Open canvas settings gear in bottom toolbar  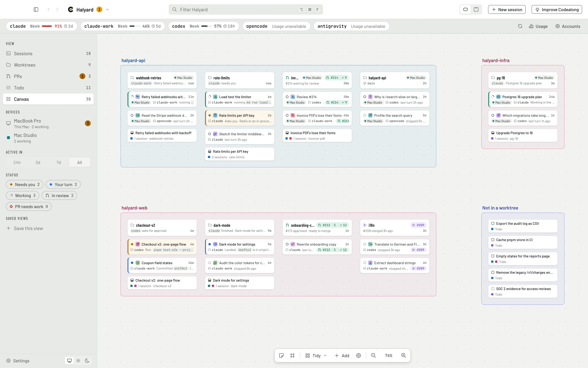pos(358,356)
